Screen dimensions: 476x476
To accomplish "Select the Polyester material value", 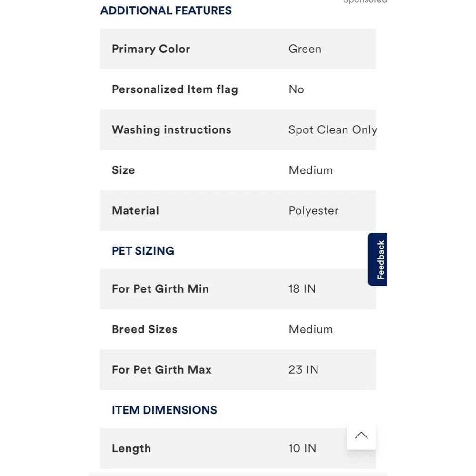I will pos(314,211).
